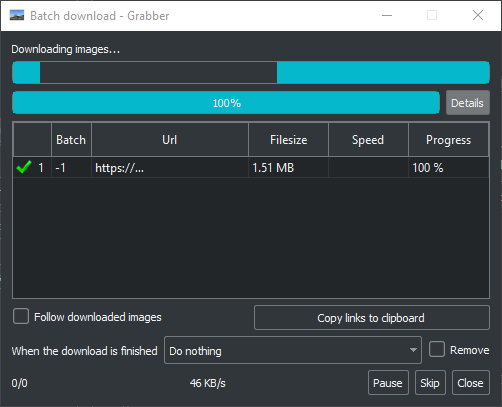Click the '100 %' progress cell

tap(448, 167)
